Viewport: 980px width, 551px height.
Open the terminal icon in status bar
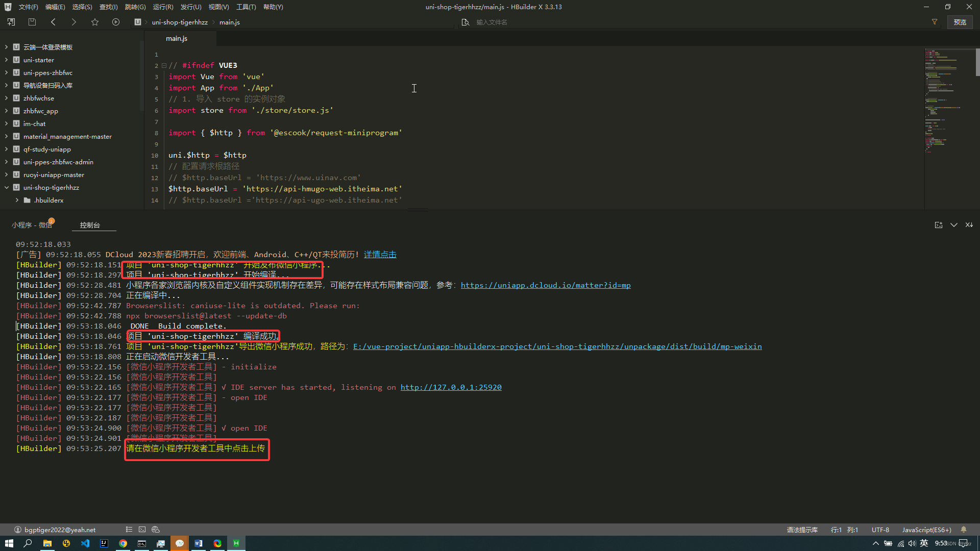(x=142, y=530)
